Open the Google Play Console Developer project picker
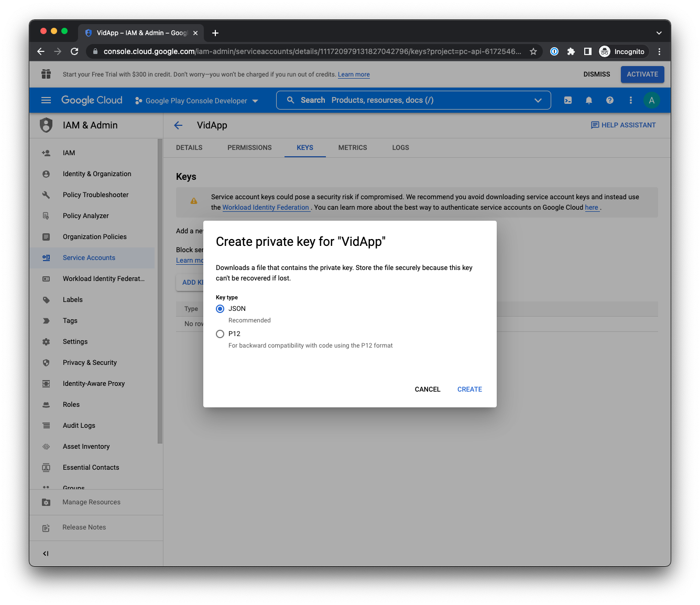 (x=196, y=101)
